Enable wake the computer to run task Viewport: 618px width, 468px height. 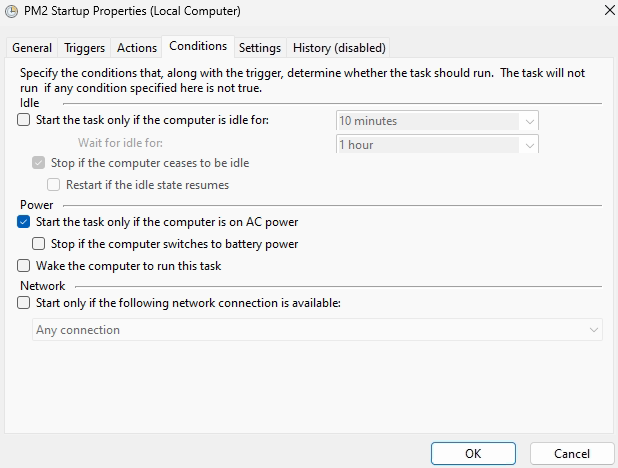pos(24,266)
